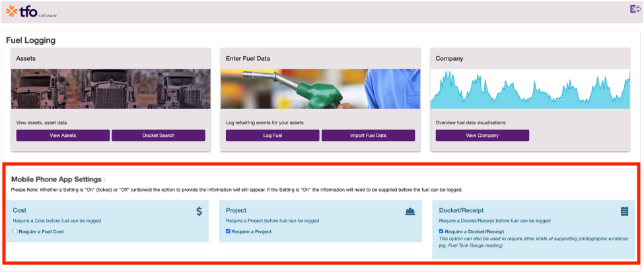Open the View Company button
Image resolution: width=644 pixels, height=275 pixels.
[482, 136]
